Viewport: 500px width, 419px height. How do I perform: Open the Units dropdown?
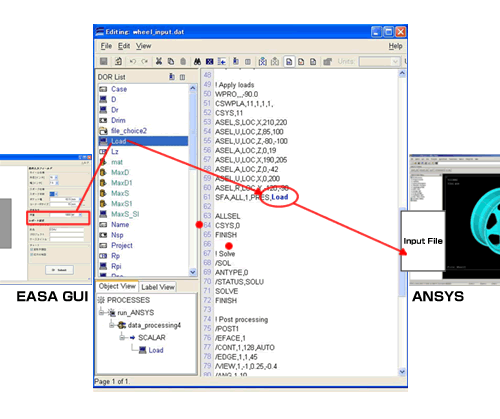[380, 62]
